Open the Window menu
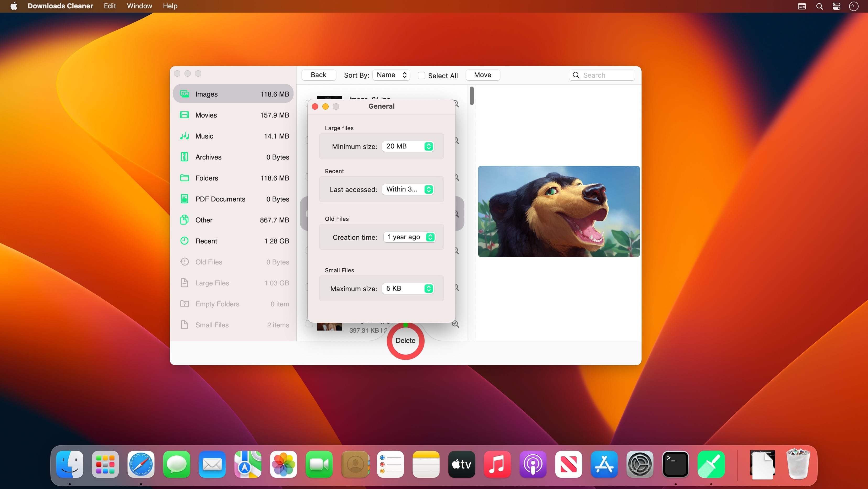The height and width of the screenshot is (489, 868). (139, 6)
